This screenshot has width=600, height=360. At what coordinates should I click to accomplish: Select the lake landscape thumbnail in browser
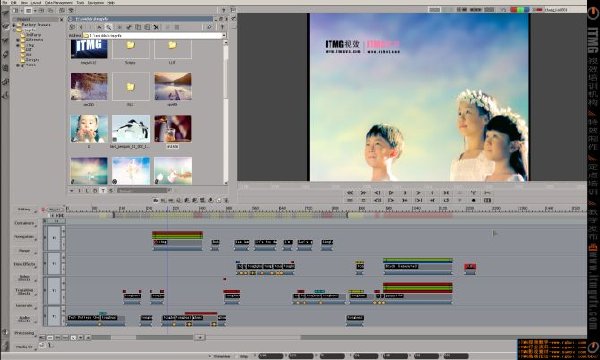173,86
